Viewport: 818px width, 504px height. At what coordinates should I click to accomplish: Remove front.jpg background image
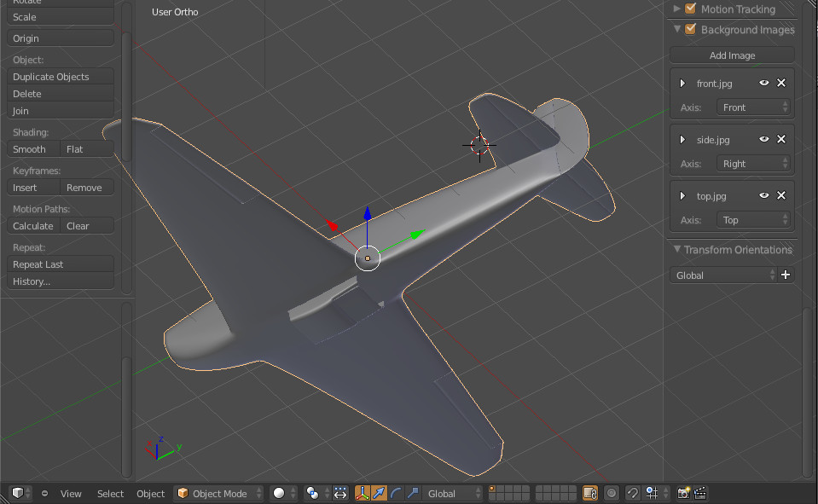point(781,83)
